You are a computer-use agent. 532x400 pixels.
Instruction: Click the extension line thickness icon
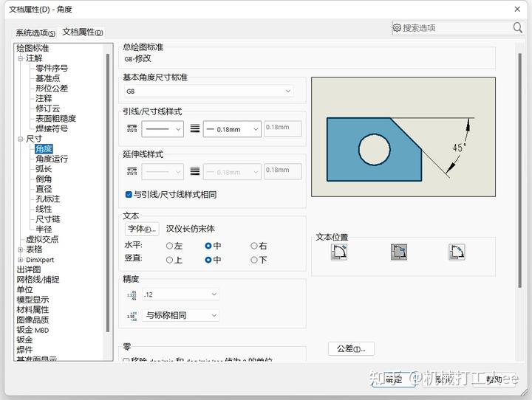pyautogui.click(x=195, y=171)
